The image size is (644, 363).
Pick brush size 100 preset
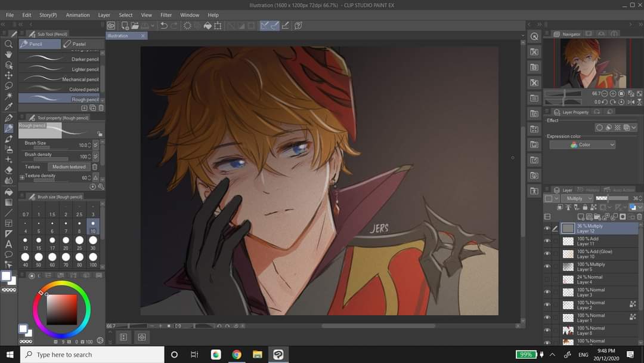[x=93, y=259]
